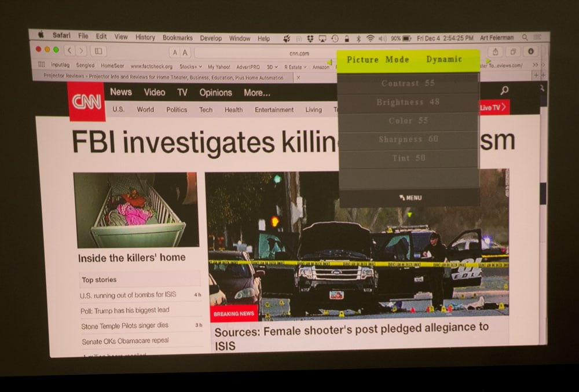Click the Safari back arrow button
The height and width of the screenshot is (392, 579).
69,51
